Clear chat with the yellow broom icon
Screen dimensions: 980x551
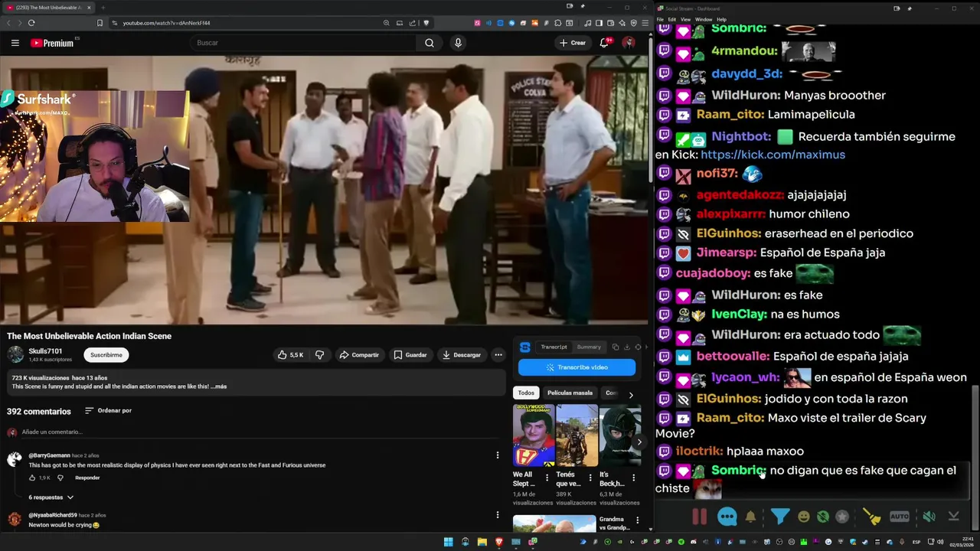tap(871, 517)
